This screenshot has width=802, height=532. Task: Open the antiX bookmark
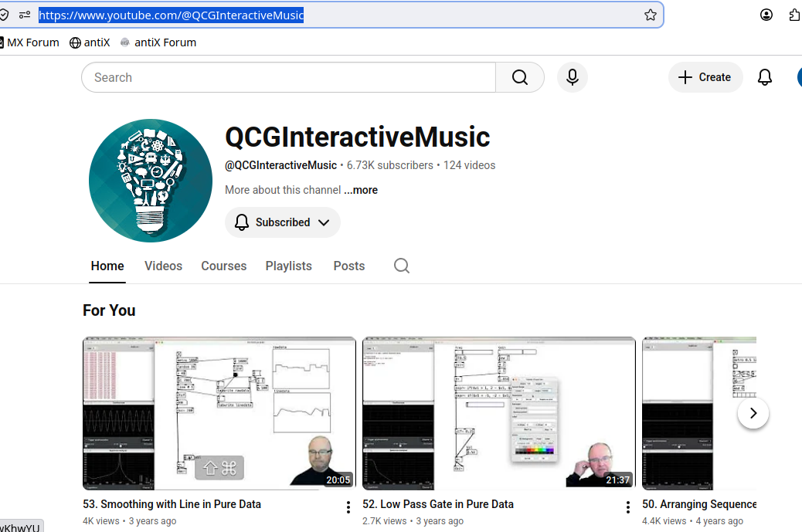[x=90, y=42]
